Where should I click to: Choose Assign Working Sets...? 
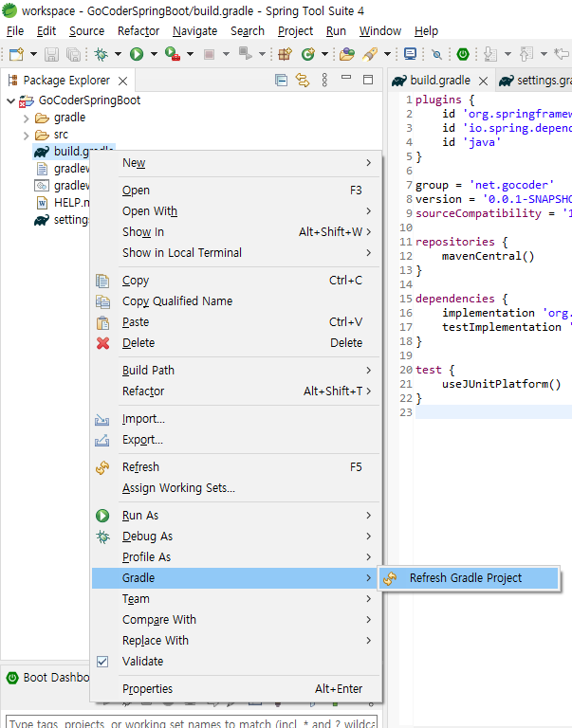(236, 488)
